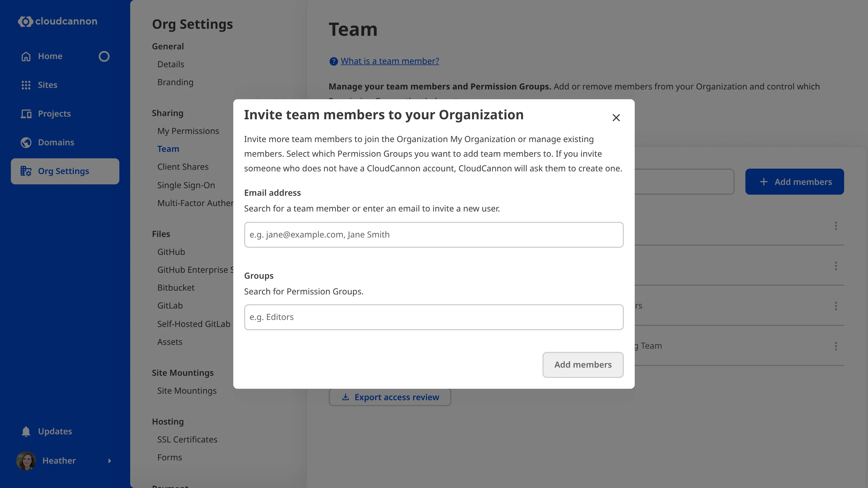This screenshot has width=868, height=488.
Task: Click the What is a team member link
Action: 390,61
